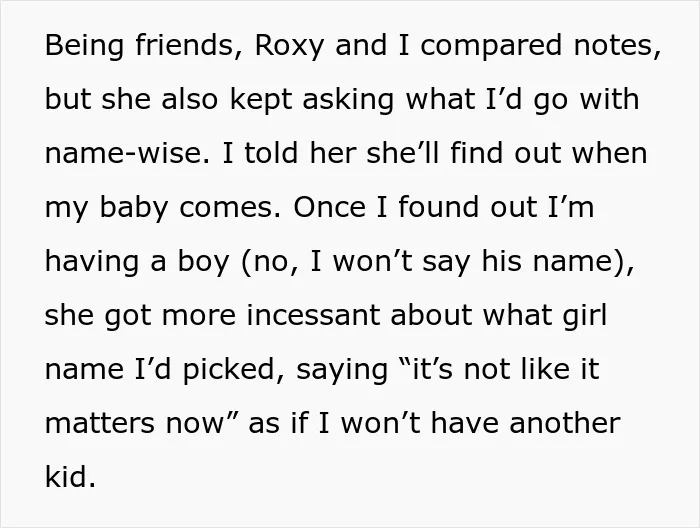
Task: Click the hyphenated word "name-wise."
Action: click(127, 153)
